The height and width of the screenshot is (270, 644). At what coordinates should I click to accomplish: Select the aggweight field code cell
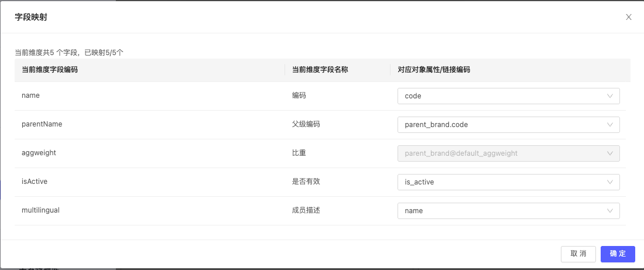[39, 153]
